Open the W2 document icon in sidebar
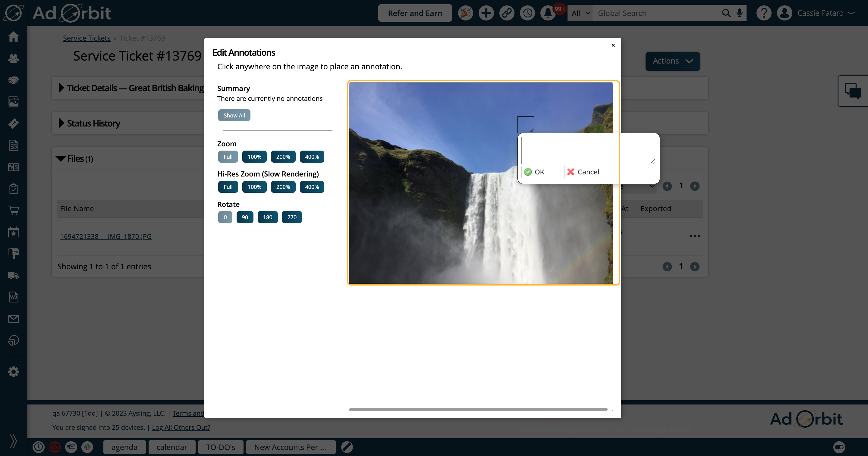 pyautogui.click(x=14, y=297)
